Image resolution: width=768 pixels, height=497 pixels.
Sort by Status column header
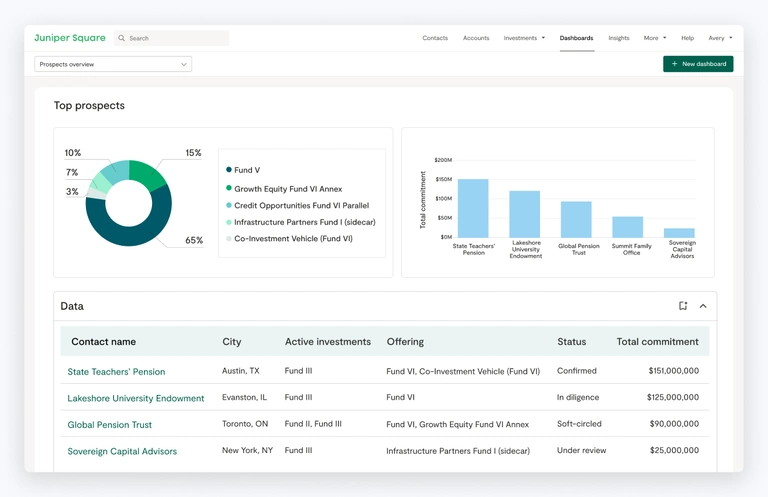point(572,342)
